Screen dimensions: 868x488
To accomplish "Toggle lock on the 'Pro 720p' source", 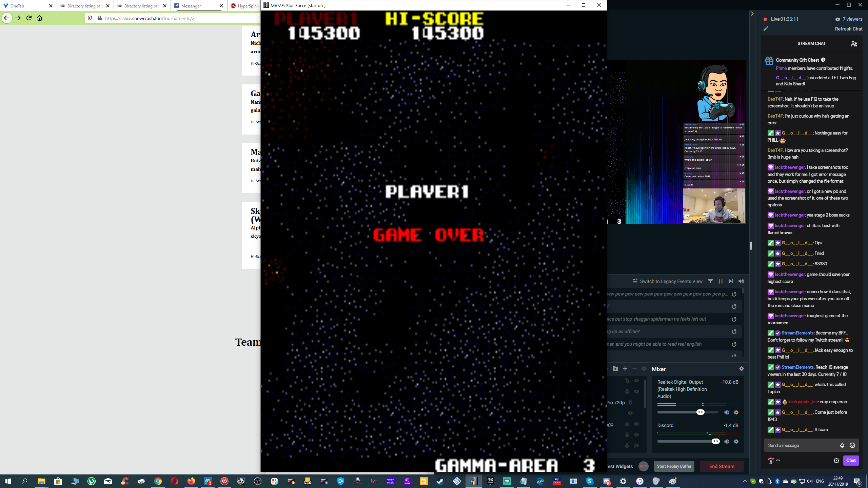I will (x=630, y=402).
